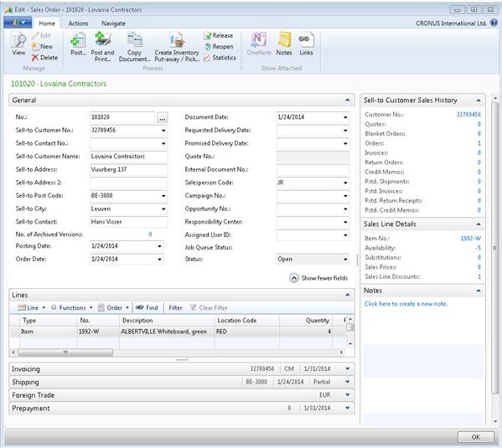The image size is (502, 448).
Task: Open Document Date dropdown
Action: pos(345,117)
